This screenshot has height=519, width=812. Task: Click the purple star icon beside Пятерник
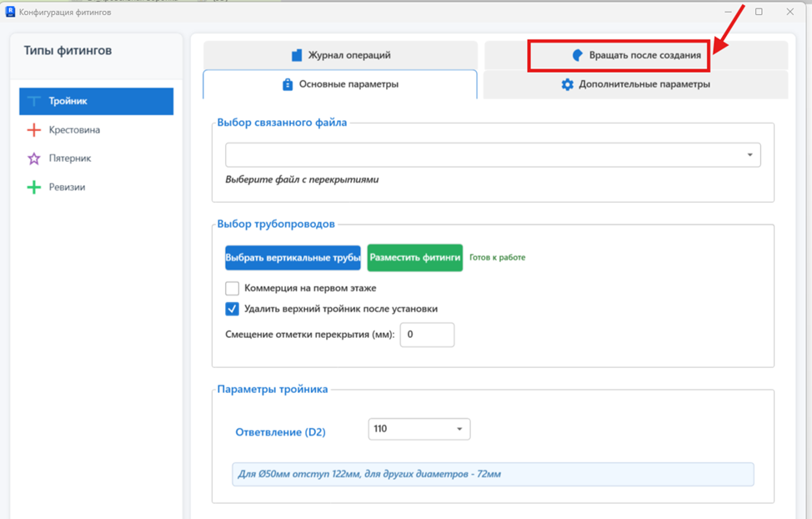(x=33, y=159)
